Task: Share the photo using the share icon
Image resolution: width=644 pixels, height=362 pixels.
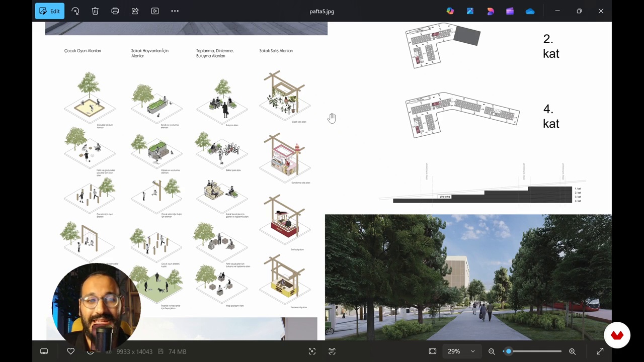Action: pos(135,11)
